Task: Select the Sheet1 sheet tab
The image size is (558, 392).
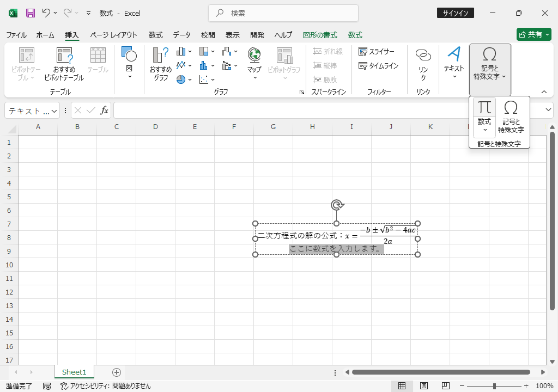Action: click(74, 372)
